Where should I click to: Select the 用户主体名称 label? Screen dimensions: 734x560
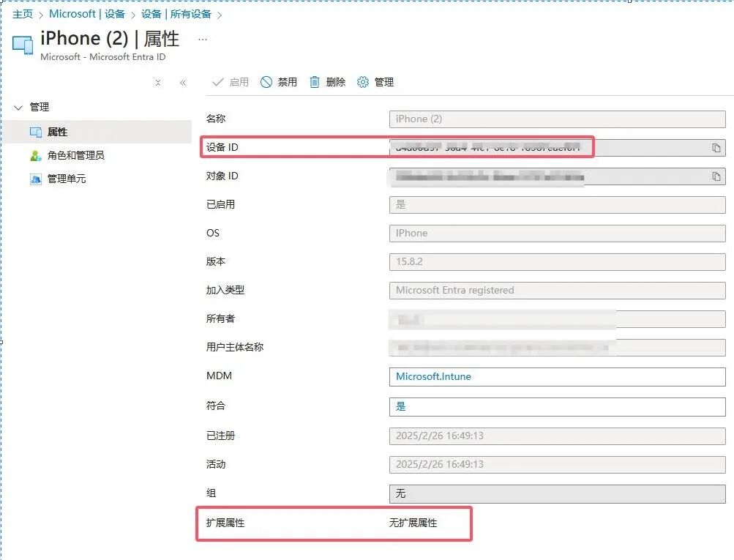point(234,348)
